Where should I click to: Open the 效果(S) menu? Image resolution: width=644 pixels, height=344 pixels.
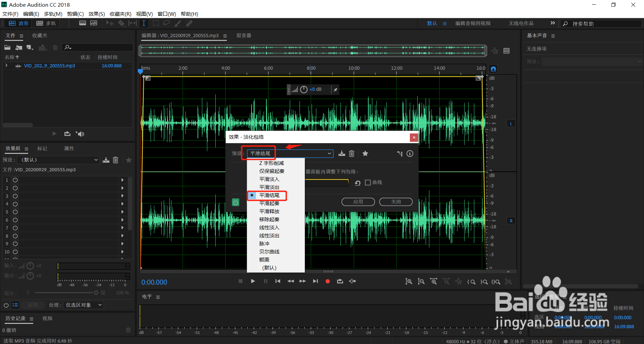click(x=97, y=14)
